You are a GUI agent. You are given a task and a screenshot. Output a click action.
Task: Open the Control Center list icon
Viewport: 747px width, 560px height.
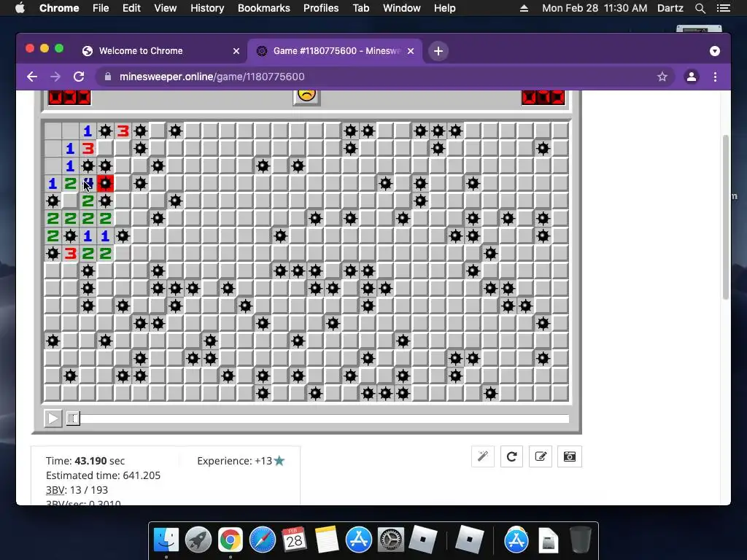pos(723,8)
